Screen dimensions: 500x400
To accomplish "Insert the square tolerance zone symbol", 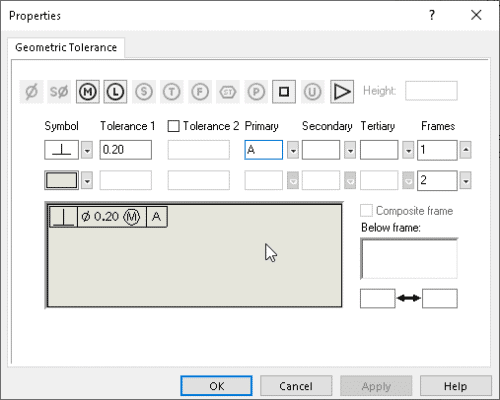I will click(284, 91).
